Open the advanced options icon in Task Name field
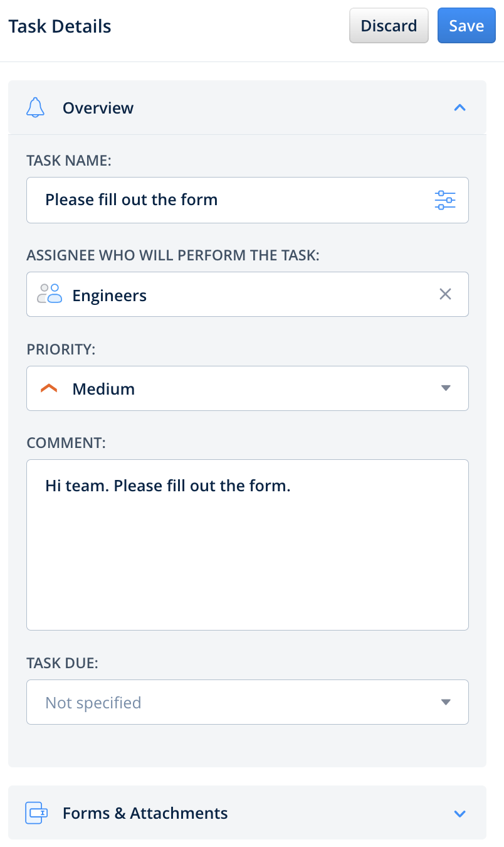This screenshot has height=847, width=504. pyautogui.click(x=445, y=200)
